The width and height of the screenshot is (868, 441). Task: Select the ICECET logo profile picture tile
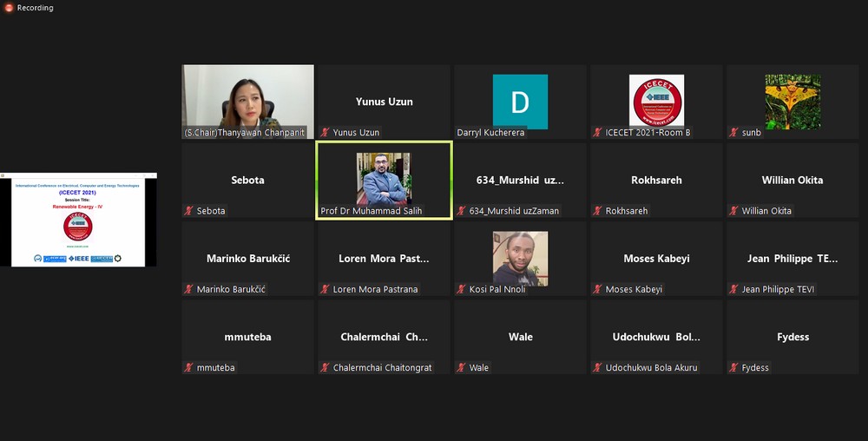click(656, 101)
